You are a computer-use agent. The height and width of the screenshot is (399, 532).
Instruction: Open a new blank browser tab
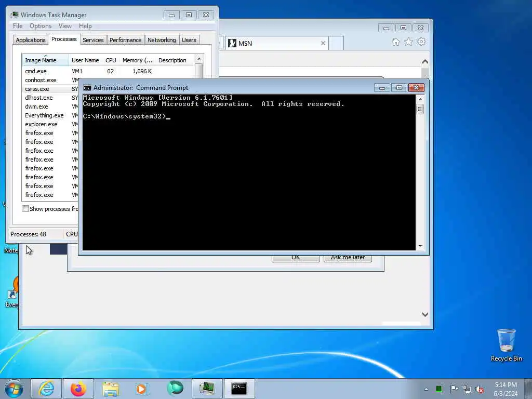336,43
